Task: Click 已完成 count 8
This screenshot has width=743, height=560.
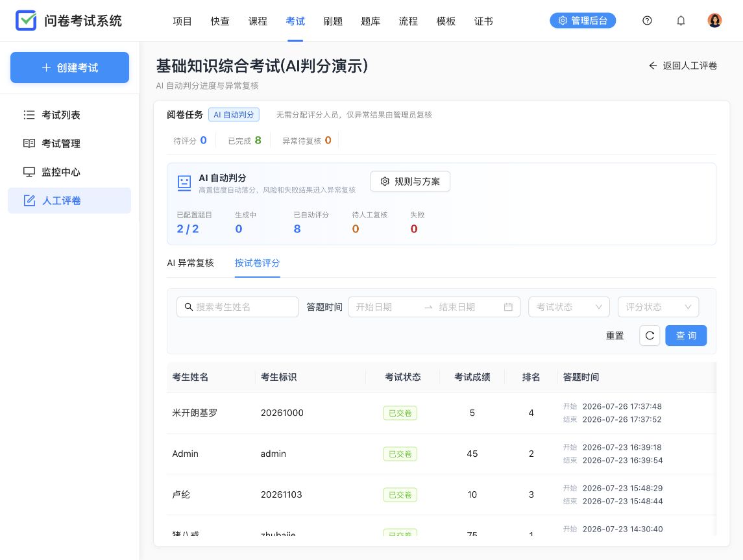Action: pos(258,140)
